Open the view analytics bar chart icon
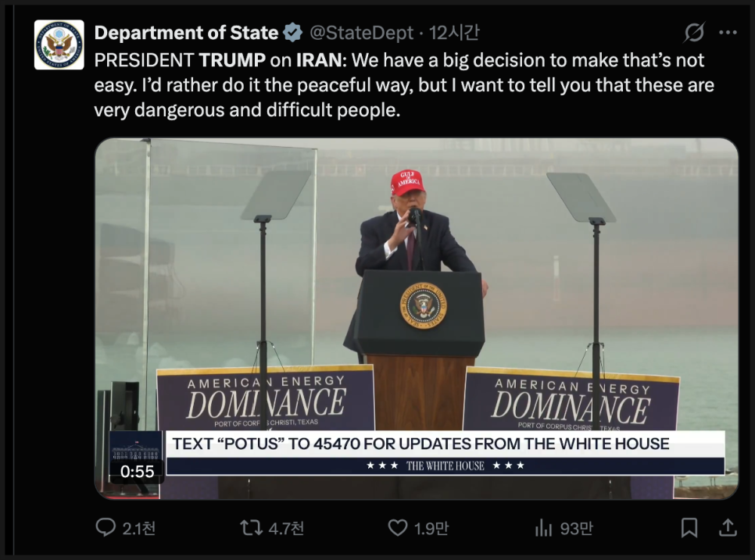The image size is (755, 560). (x=543, y=529)
